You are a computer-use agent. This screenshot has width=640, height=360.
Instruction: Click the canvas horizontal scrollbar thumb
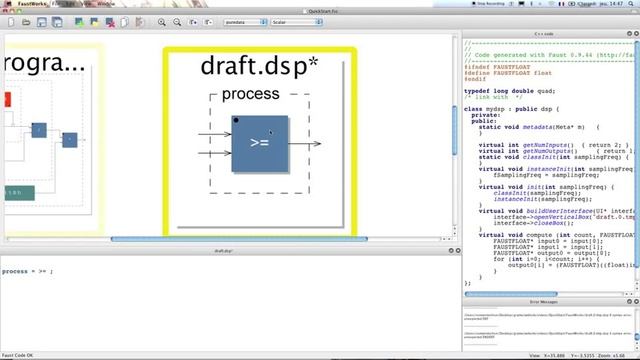tap(239, 239)
